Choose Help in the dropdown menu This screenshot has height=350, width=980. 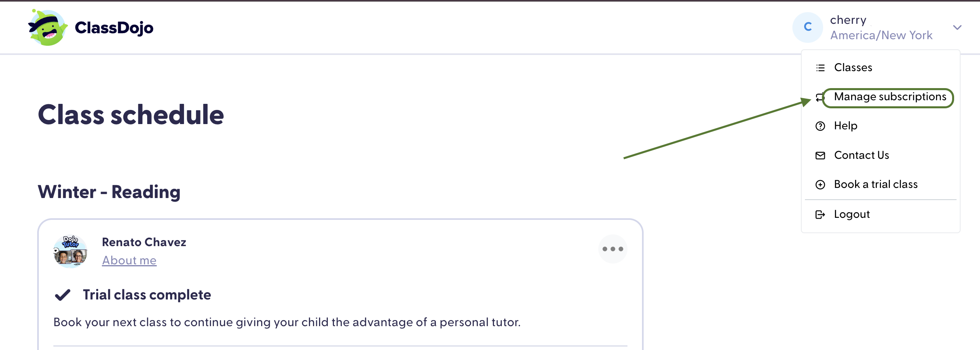[845, 126]
